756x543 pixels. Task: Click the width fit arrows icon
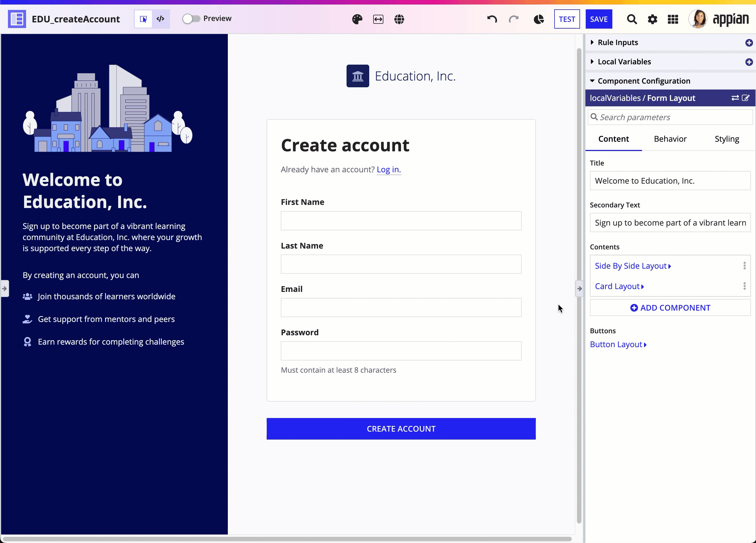tap(378, 19)
